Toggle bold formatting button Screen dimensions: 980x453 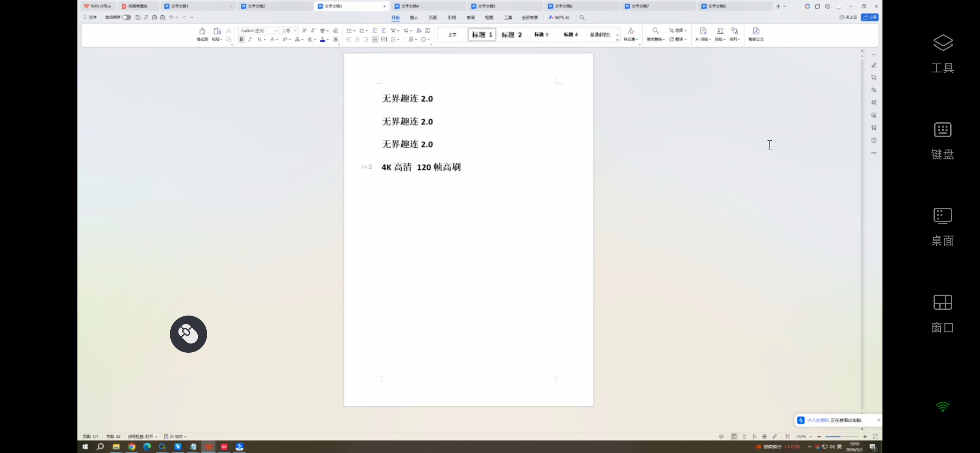[x=241, y=39]
